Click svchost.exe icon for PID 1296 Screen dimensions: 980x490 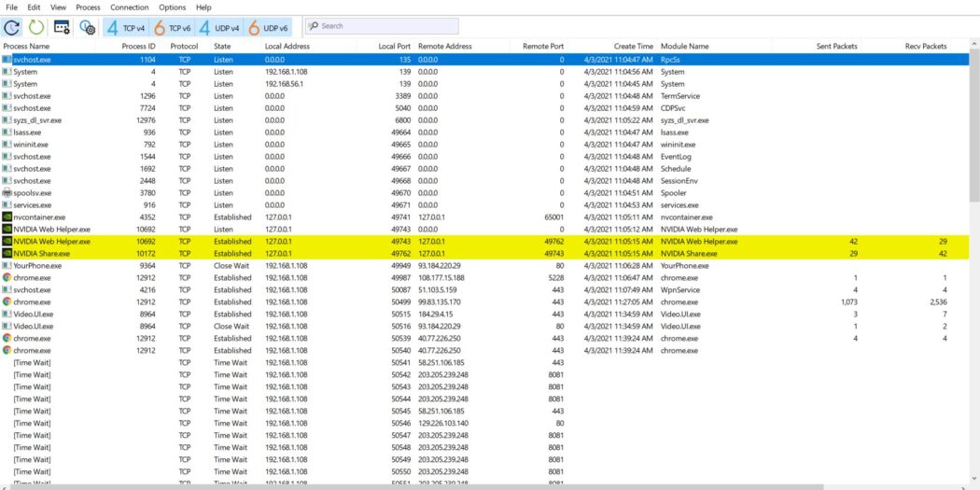coord(7,96)
